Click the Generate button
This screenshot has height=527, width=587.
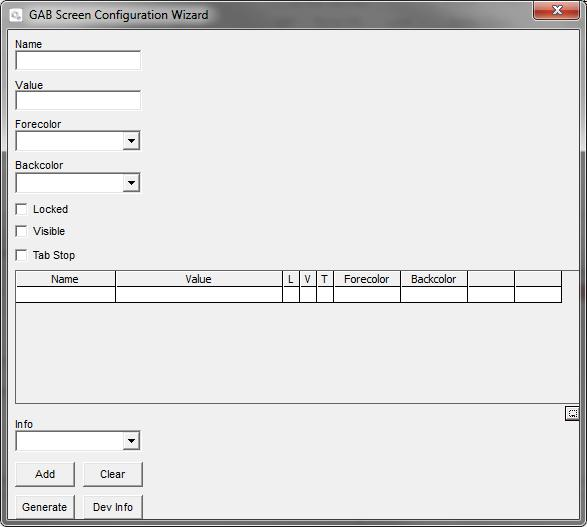[45, 507]
